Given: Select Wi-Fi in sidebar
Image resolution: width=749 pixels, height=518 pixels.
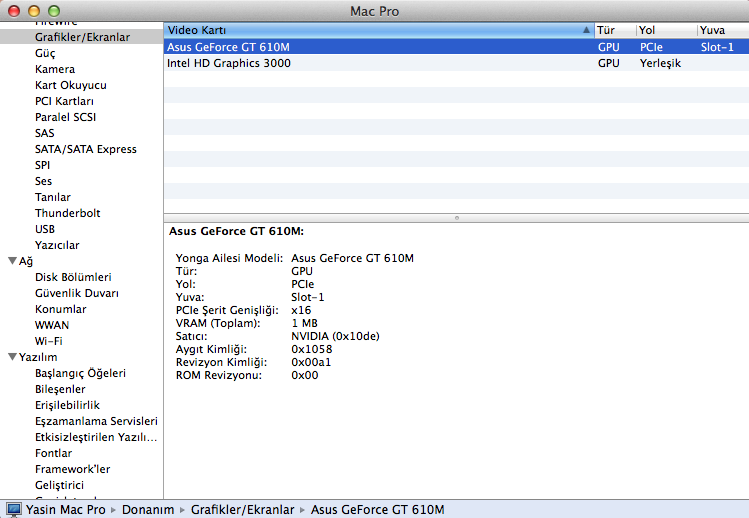Looking at the screenshot, I should pyautogui.click(x=49, y=341).
